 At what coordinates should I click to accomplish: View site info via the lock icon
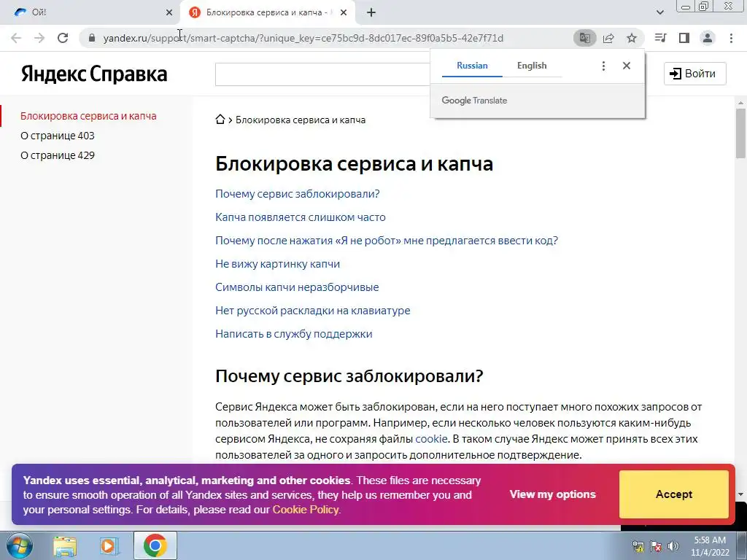[92, 38]
